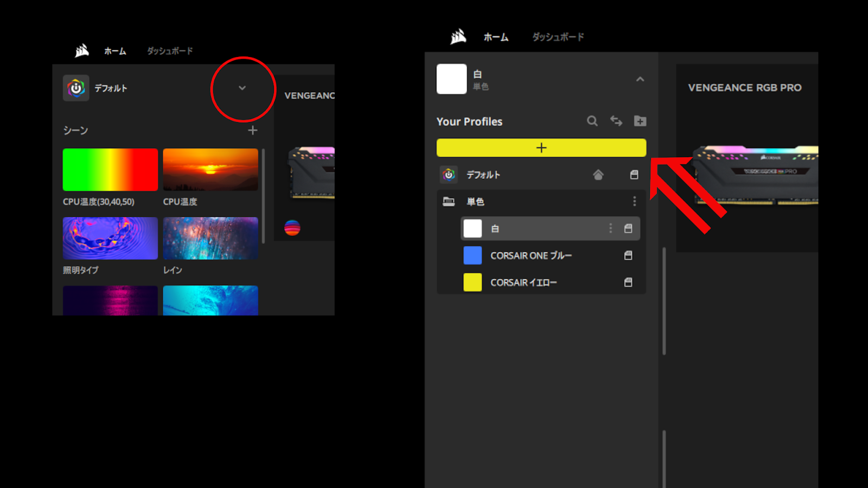
Task: Select the 照明タイプ scene thumbnail
Action: (x=110, y=238)
